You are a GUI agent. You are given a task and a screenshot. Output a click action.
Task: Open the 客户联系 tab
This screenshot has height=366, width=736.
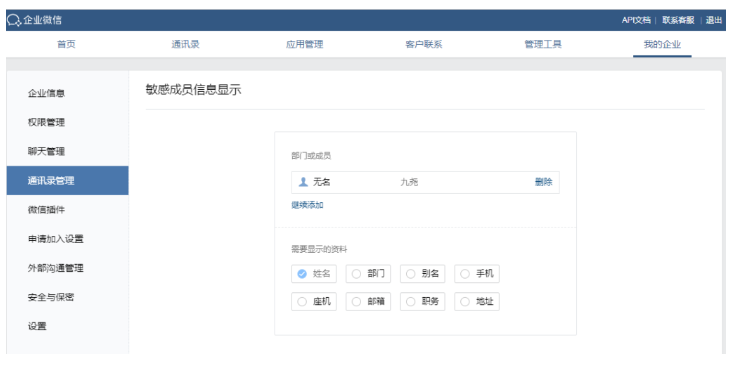click(x=424, y=45)
